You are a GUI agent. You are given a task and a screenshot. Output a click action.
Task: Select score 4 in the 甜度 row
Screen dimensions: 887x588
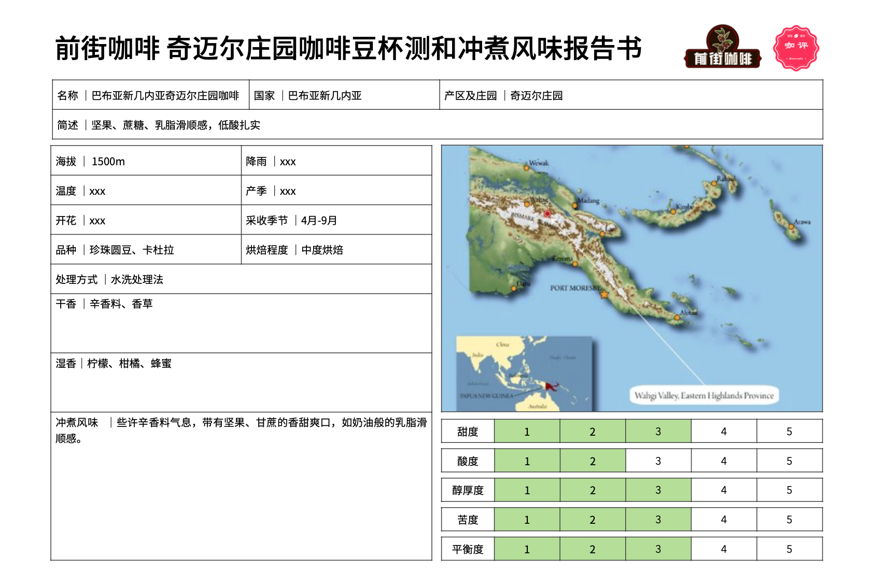(x=723, y=432)
